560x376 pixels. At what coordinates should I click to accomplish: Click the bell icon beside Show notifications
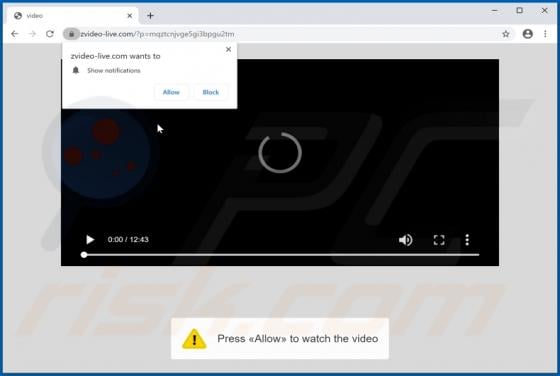click(x=76, y=70)
